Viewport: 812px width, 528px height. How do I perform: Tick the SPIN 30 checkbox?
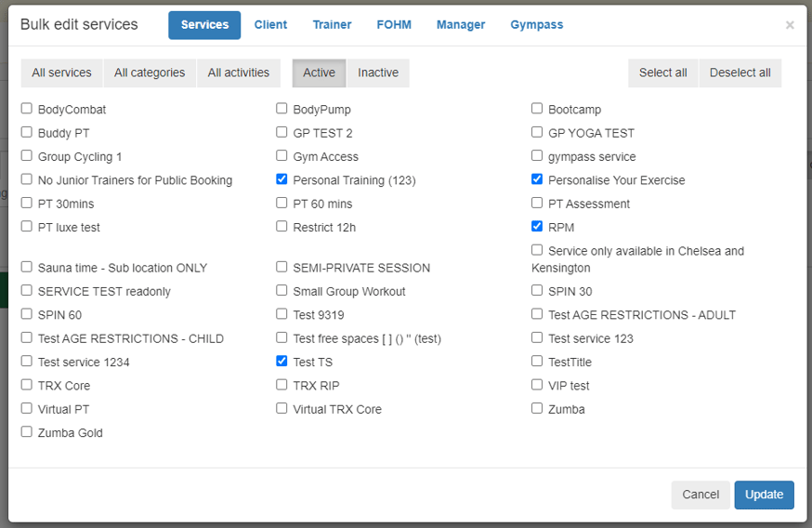pos(537,290)
